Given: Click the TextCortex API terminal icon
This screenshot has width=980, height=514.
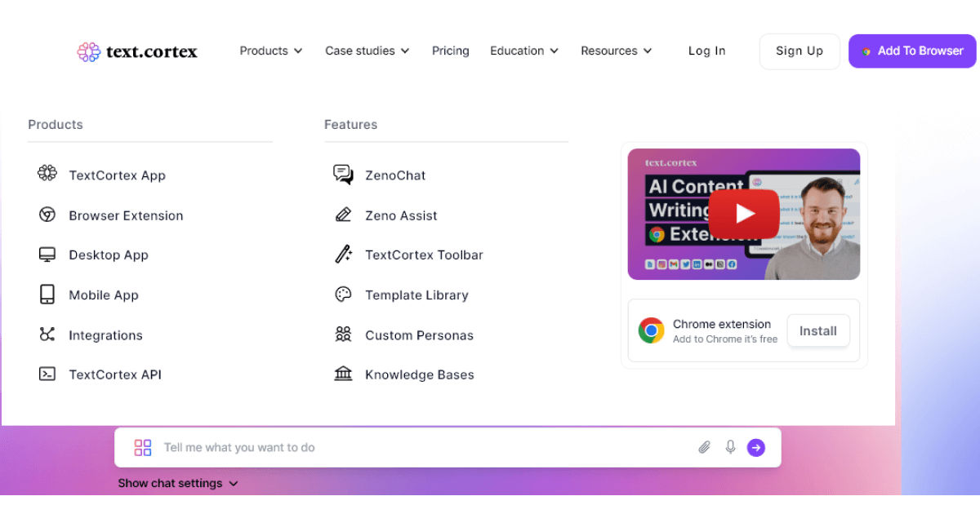Looking at the screenshot, I should click(x=47, y=374).
